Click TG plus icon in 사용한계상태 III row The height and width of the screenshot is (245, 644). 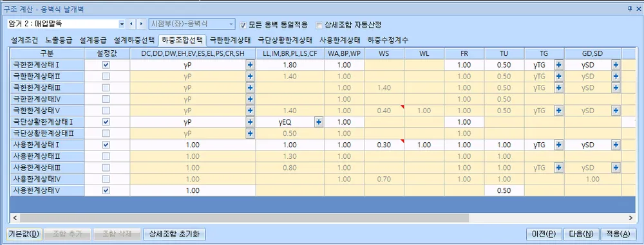tap(559, 167)
